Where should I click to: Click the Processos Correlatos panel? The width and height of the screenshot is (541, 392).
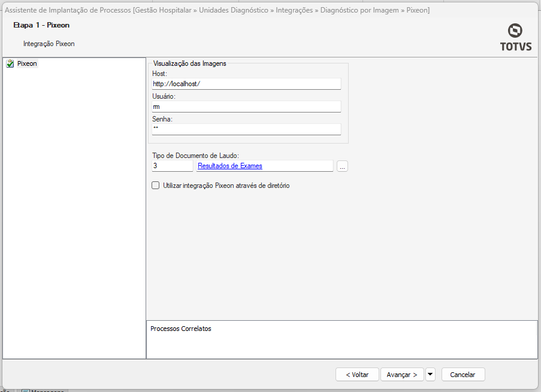point(341,339)
